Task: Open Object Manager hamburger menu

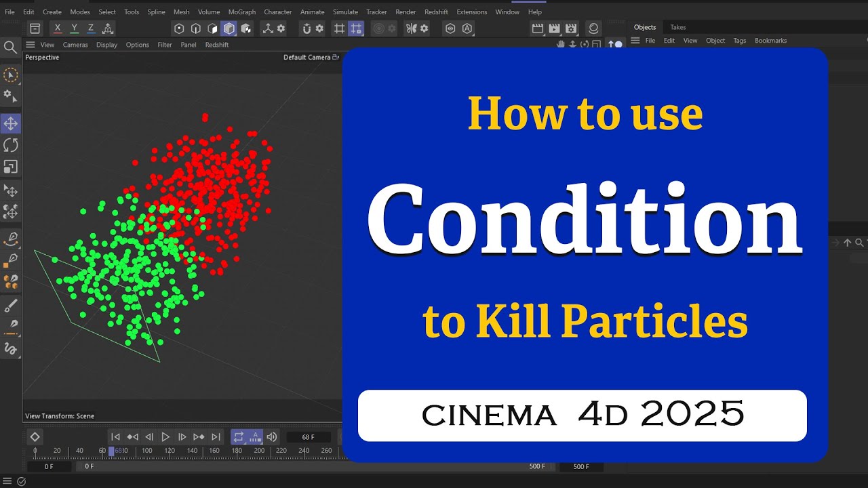Action: coord(635,41)
